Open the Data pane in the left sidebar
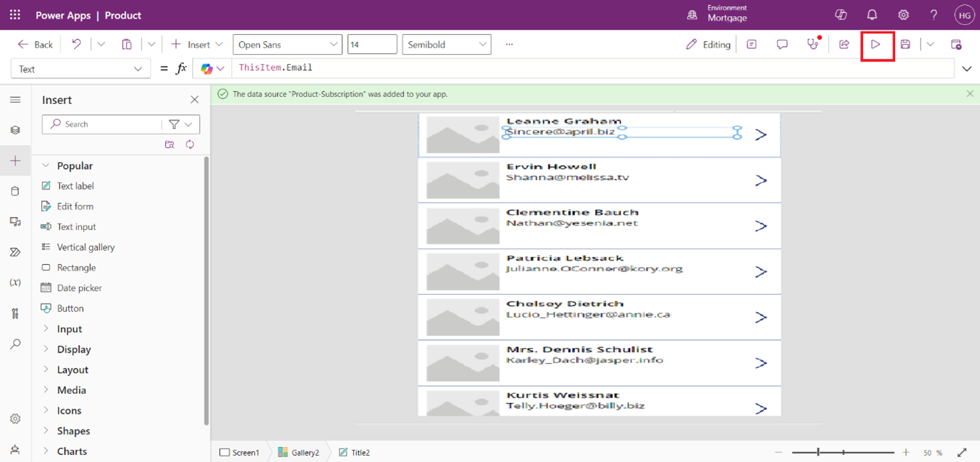 tap(15, 191)
